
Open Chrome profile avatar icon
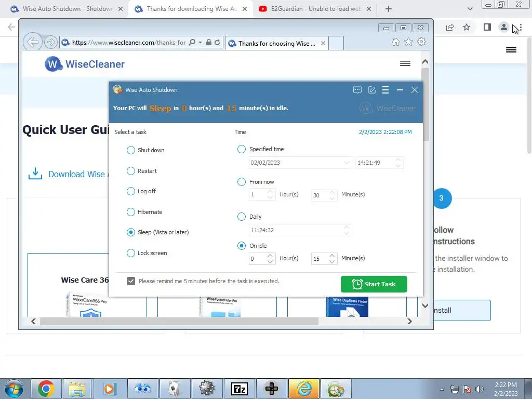point(504,27)
